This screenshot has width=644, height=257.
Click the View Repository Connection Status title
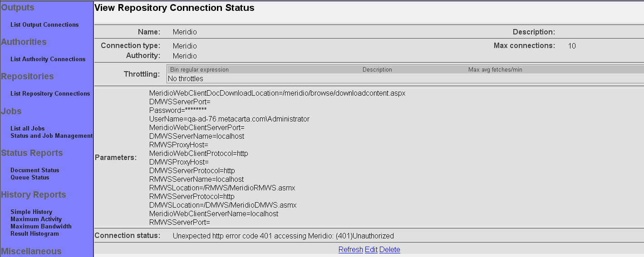[174, 8]
